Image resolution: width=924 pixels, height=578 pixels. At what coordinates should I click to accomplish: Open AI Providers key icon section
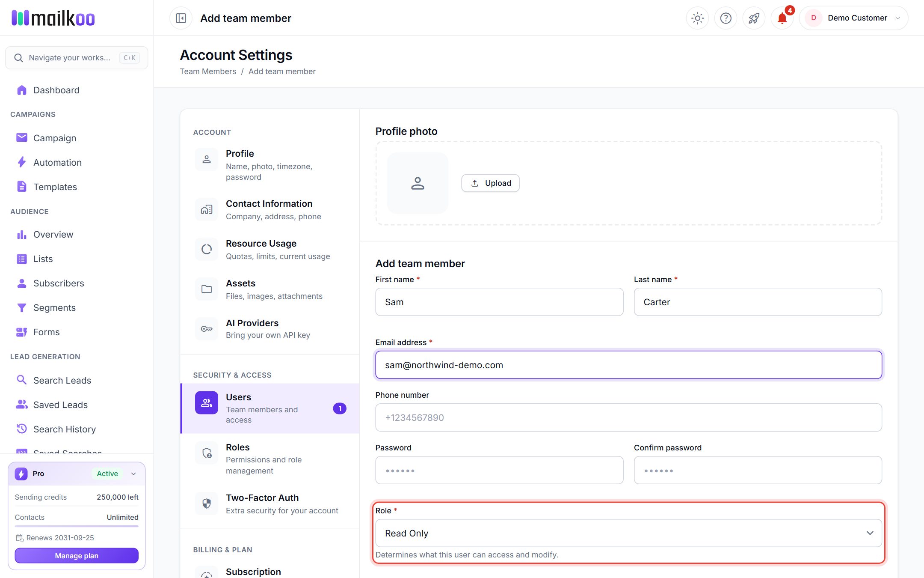click(270, 329)
